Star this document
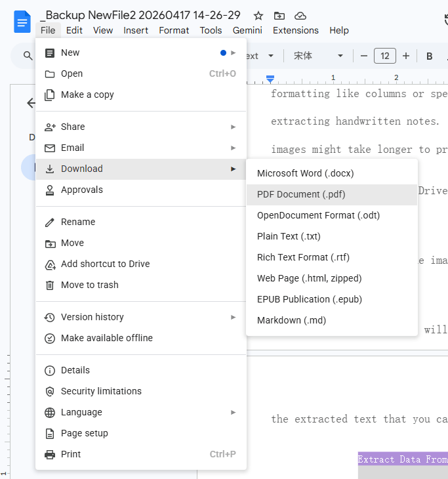 258,16
